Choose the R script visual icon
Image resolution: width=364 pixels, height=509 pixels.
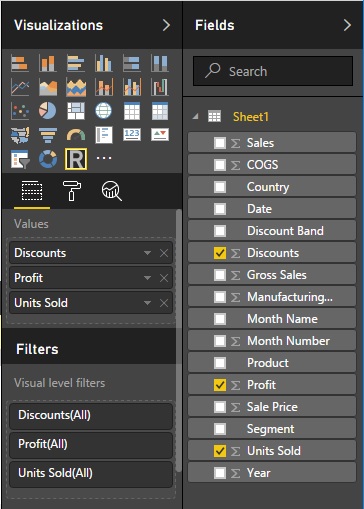click(x=76, y=159)
